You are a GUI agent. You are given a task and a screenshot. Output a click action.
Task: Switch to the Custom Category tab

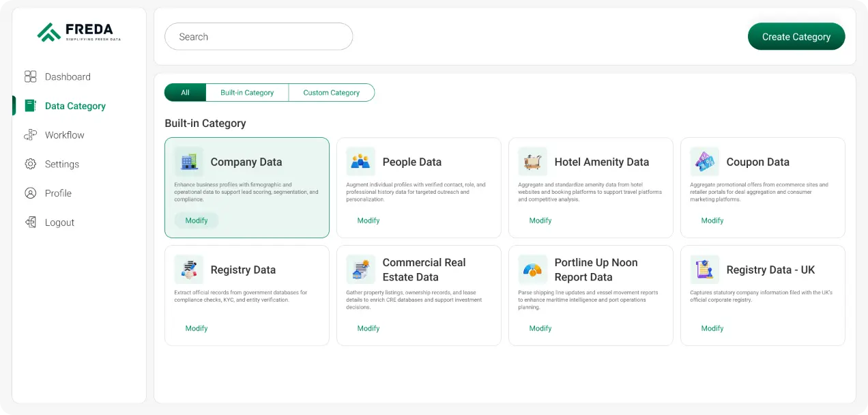(x=331, y=93)
